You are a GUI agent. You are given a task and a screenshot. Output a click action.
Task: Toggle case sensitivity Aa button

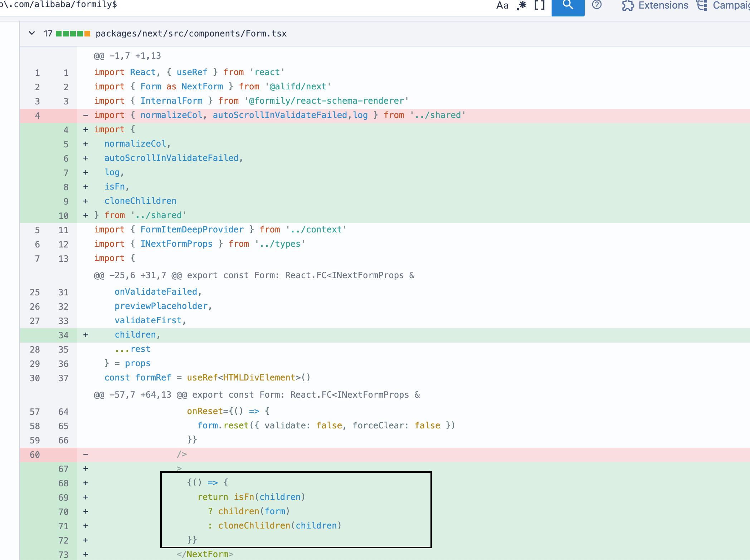502,5
